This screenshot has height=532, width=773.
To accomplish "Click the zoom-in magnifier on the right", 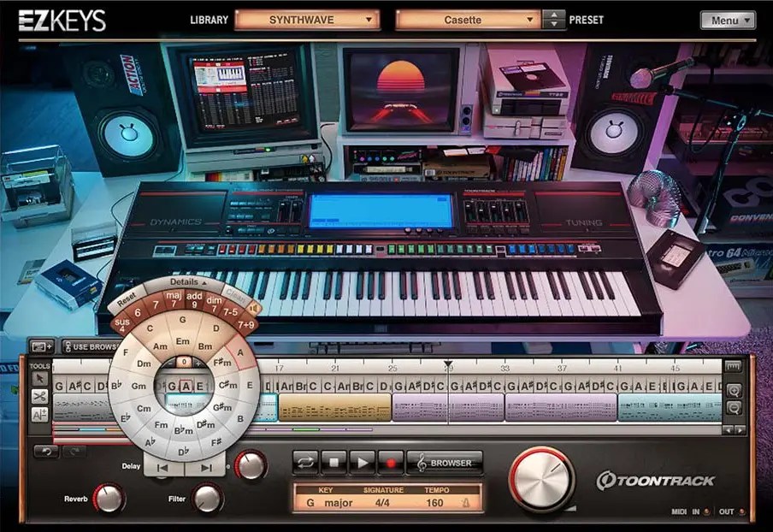I will (735, 392).
